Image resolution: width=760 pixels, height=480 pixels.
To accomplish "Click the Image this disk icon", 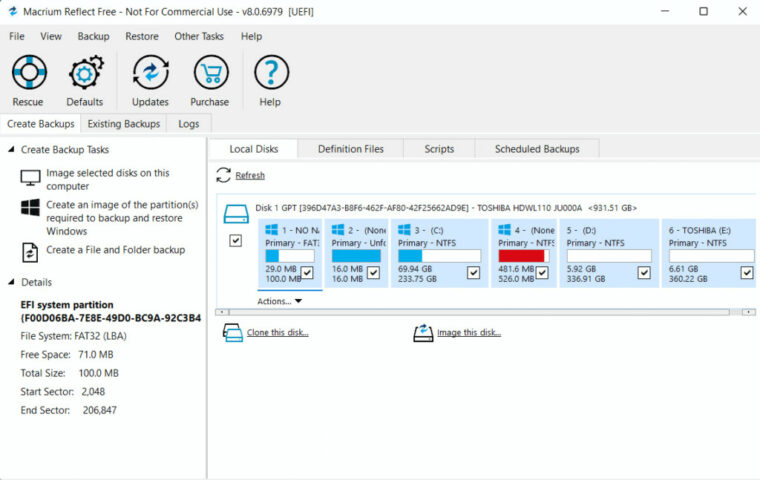I will pyautogui.click(x=423, y=333).
